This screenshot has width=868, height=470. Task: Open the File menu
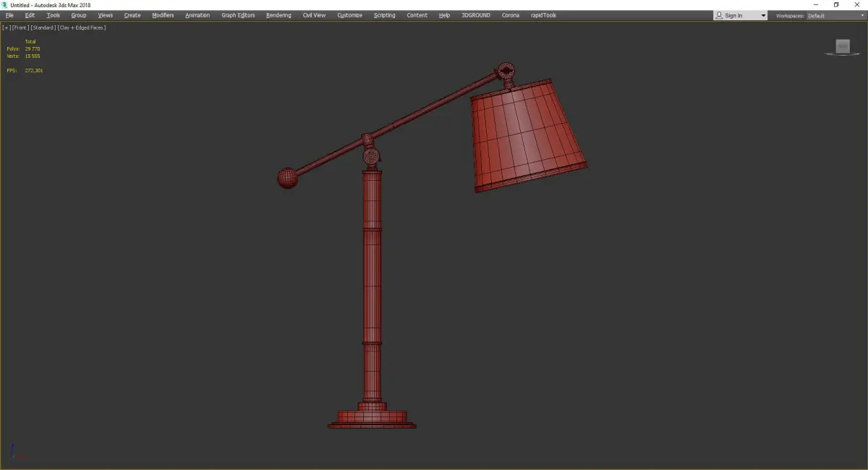(x=9, y=15)
